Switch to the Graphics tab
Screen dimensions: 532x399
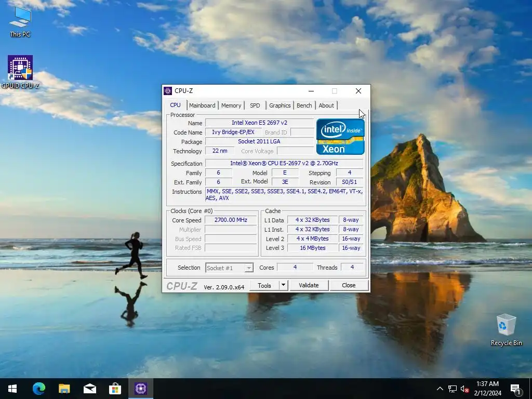click(280, 105)
